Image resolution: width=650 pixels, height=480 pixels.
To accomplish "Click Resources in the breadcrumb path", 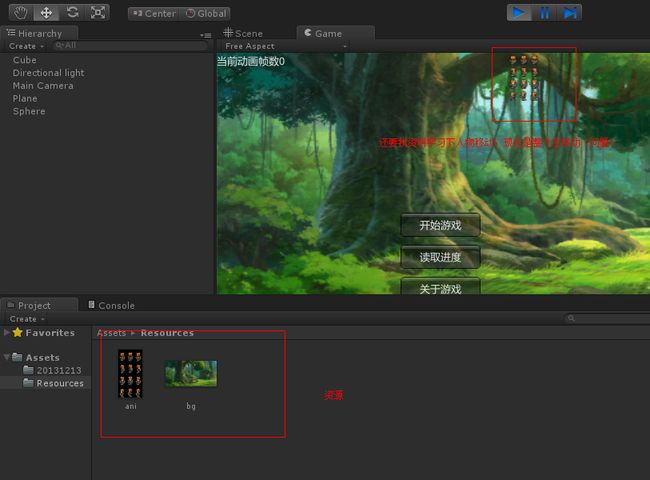I will pos(167,333).
